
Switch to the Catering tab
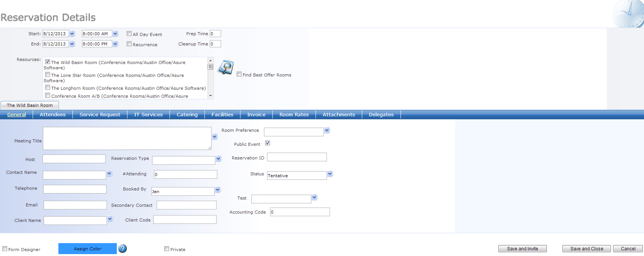coord(187,115)
